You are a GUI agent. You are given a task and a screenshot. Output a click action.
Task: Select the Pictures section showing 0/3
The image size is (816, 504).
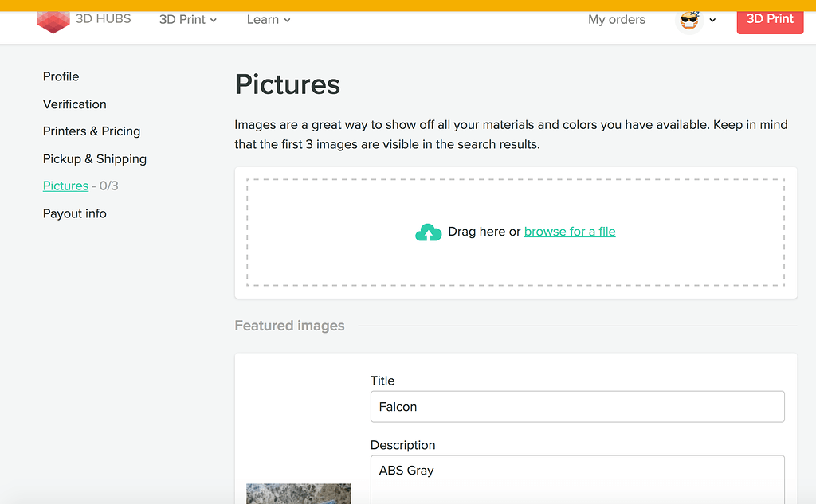65,186
